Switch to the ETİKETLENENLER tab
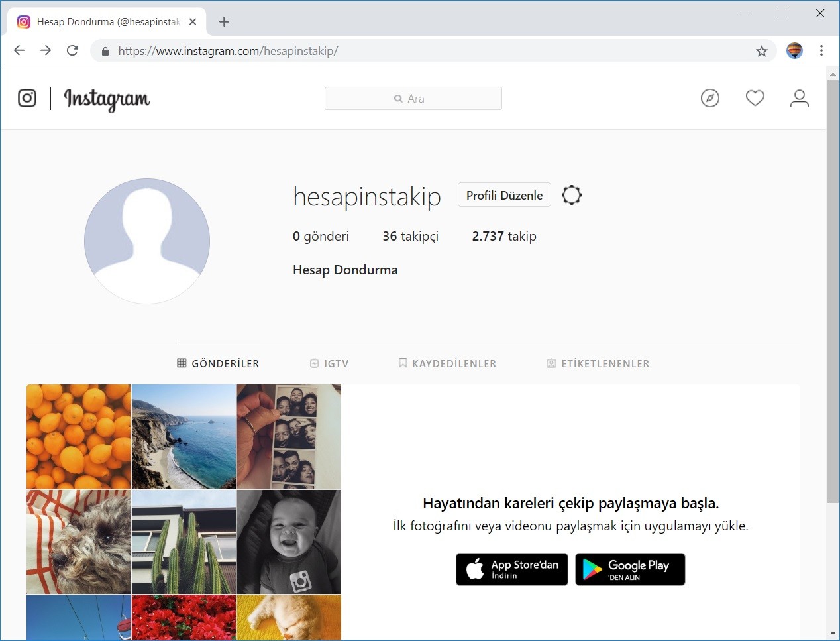This screenshot has width=840, height=641. coord(598,363)
